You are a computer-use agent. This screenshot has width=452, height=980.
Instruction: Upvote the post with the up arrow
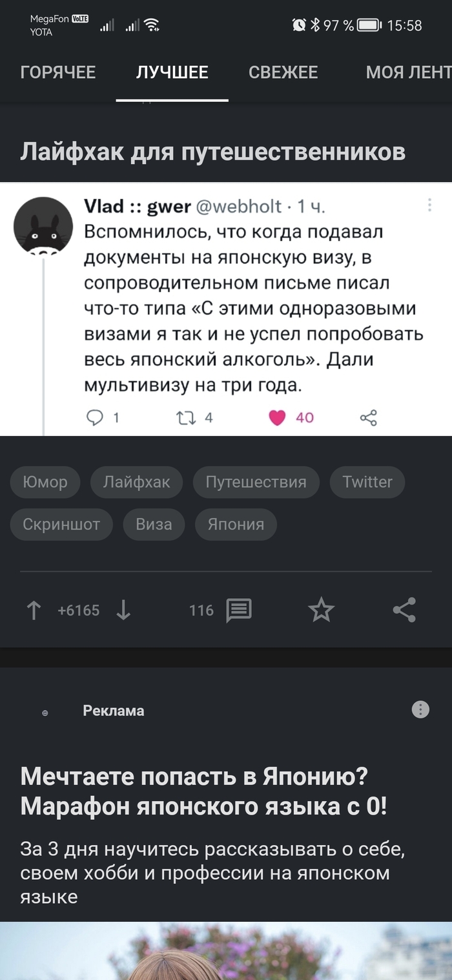33,609
